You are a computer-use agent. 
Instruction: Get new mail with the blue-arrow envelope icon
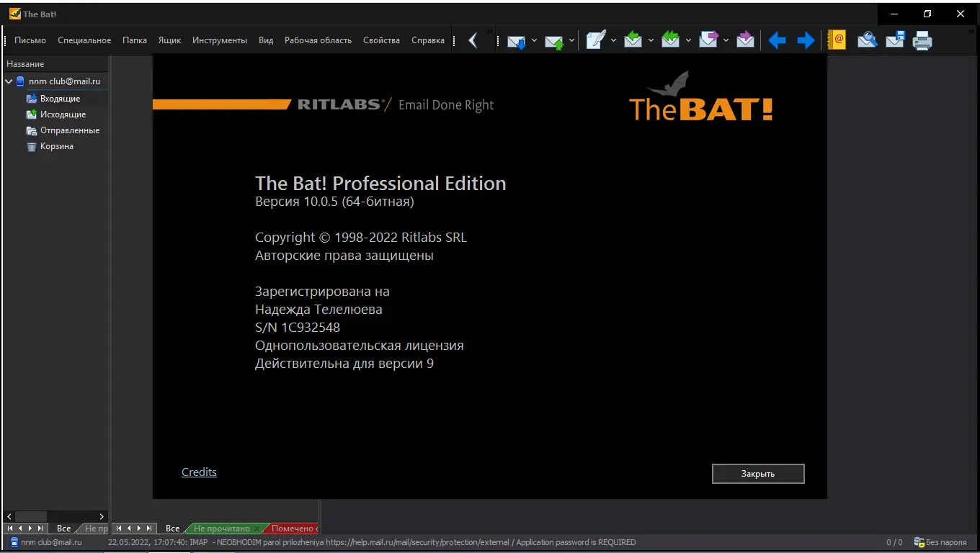click(x=517, y=41)
